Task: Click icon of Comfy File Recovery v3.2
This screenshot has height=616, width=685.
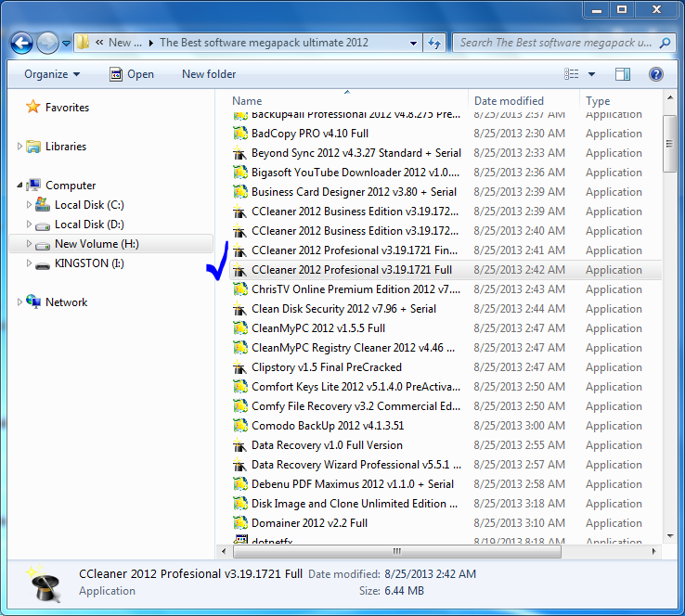Action: [239, 406]
